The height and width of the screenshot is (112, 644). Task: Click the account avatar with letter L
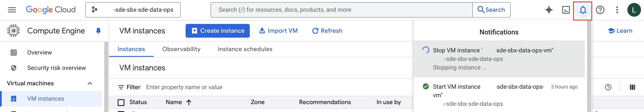coord(634,10)
